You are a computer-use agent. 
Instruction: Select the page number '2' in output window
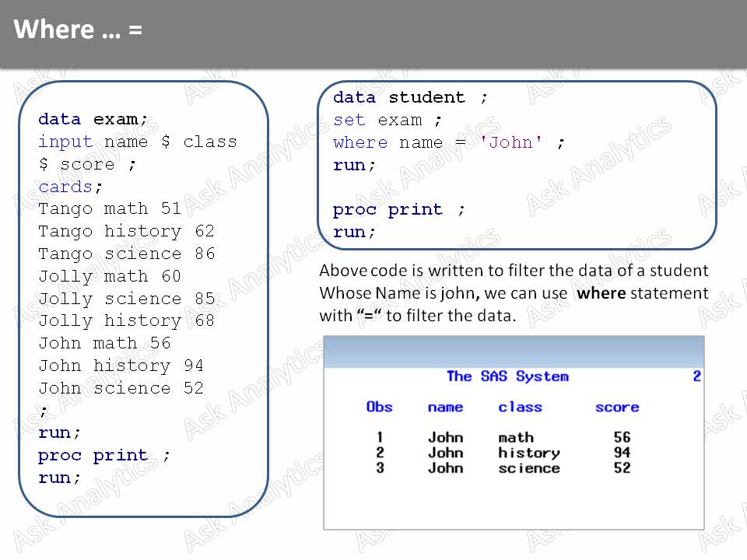tap(697, 376)
